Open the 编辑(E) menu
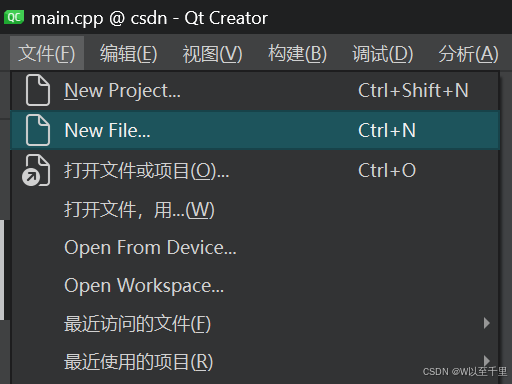The image size is (512, 384). (129, 53)
